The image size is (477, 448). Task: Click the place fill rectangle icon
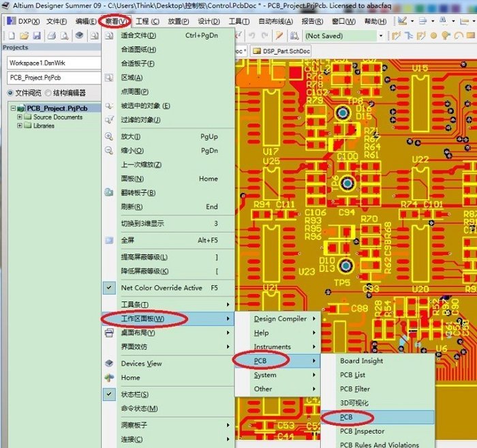[471, 35]
